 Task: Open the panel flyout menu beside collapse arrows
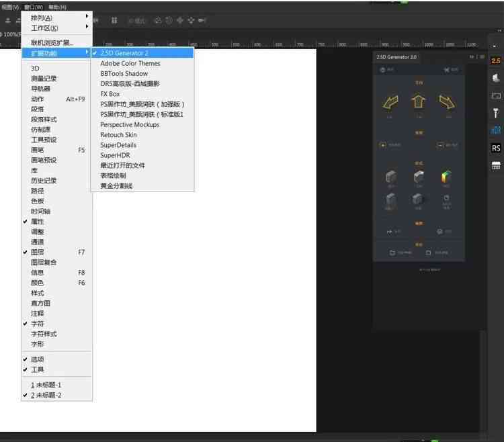[482, 57]
